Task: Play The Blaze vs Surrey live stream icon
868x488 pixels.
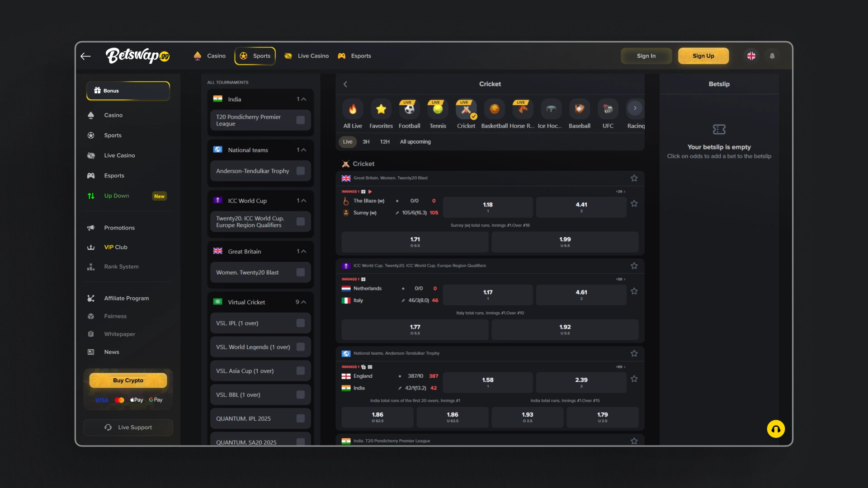Action: [370, 192]
